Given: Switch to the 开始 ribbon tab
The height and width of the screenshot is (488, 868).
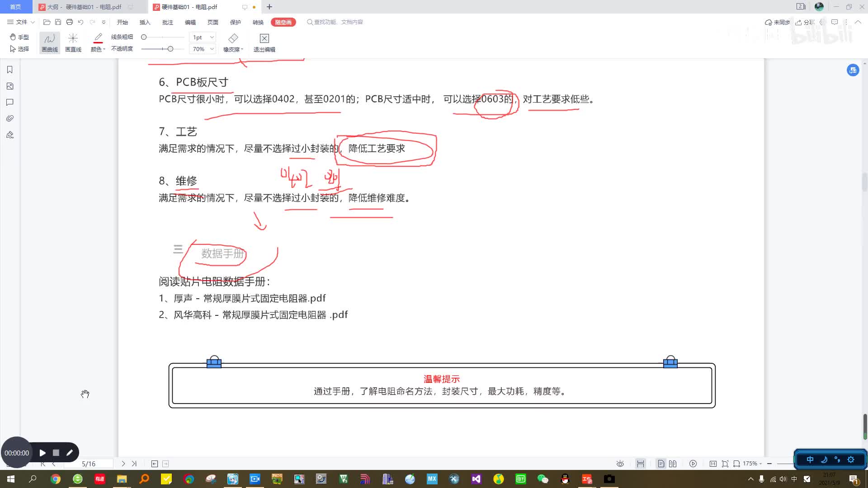Looking at the screenshot, I should click(x=123, y=22).
